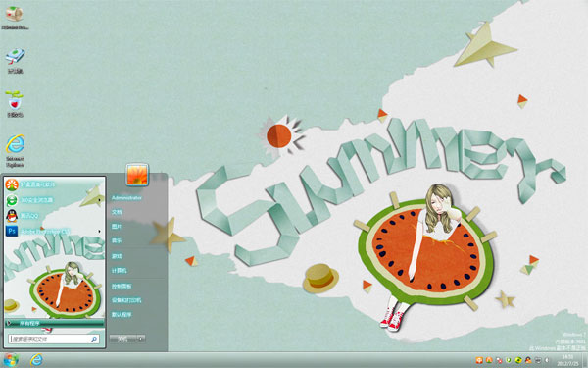This screenshot has height=368, width=588.
Task: Open Internet Explorer desktop shortcut
Action: pos(15,150)
